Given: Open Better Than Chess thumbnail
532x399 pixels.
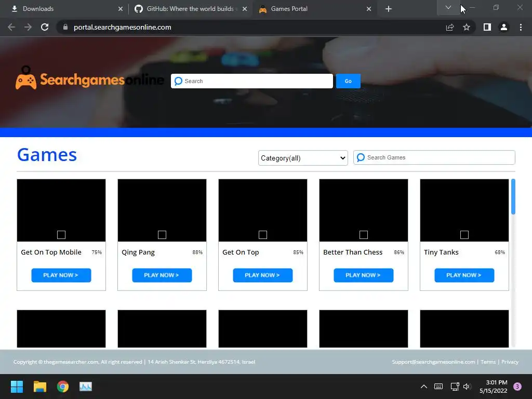Looking at the screenshot, I should tap(363, 210).
